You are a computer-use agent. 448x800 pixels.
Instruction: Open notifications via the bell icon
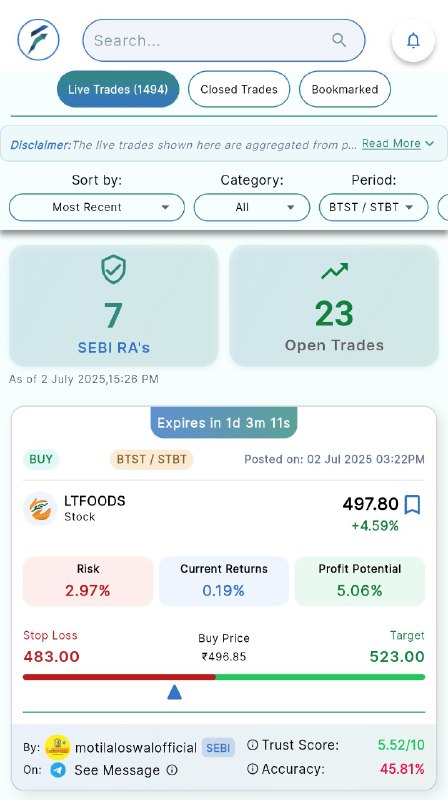[413, 40]
